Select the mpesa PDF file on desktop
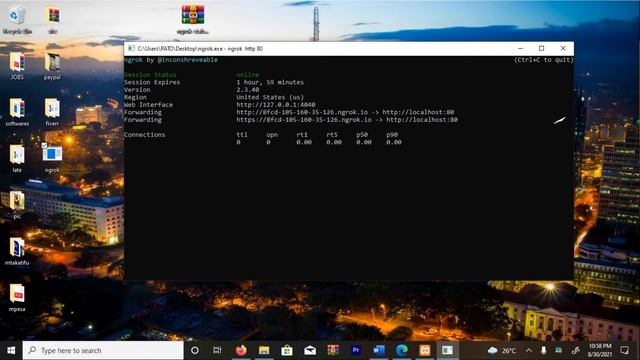 (17, 298)
